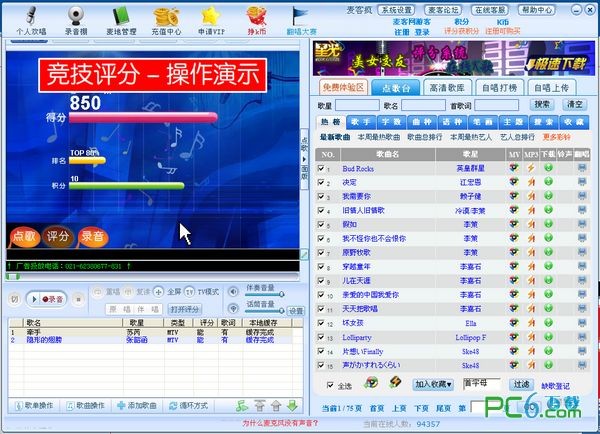Screen dimensions: 600x434
Task: Move song to top of playlist
Action: pos(260,405)
